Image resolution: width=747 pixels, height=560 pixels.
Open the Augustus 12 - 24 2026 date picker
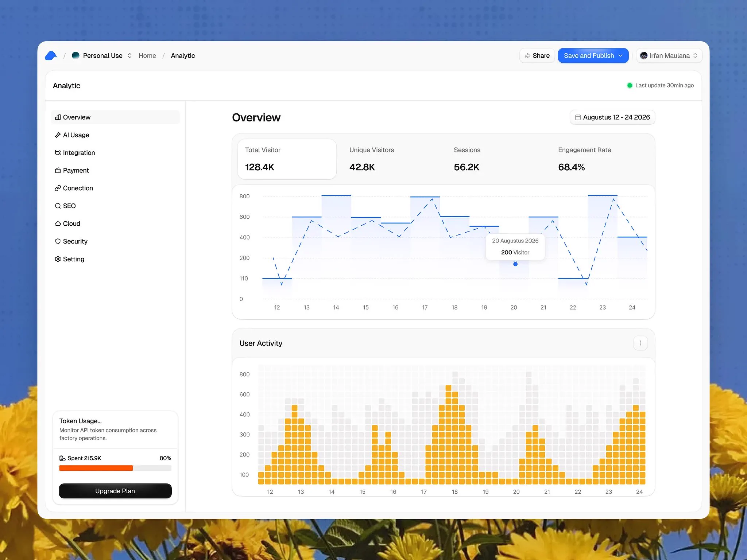pos(612,117)
